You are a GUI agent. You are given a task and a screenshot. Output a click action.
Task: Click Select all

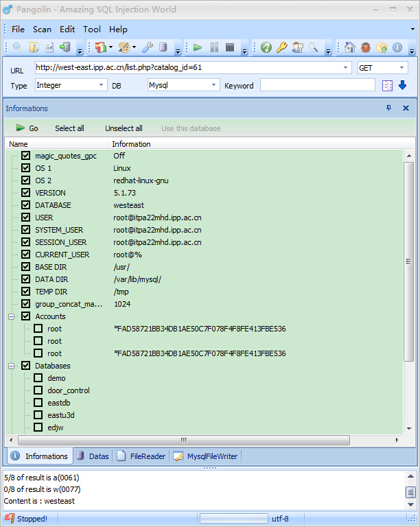(69, 128)
